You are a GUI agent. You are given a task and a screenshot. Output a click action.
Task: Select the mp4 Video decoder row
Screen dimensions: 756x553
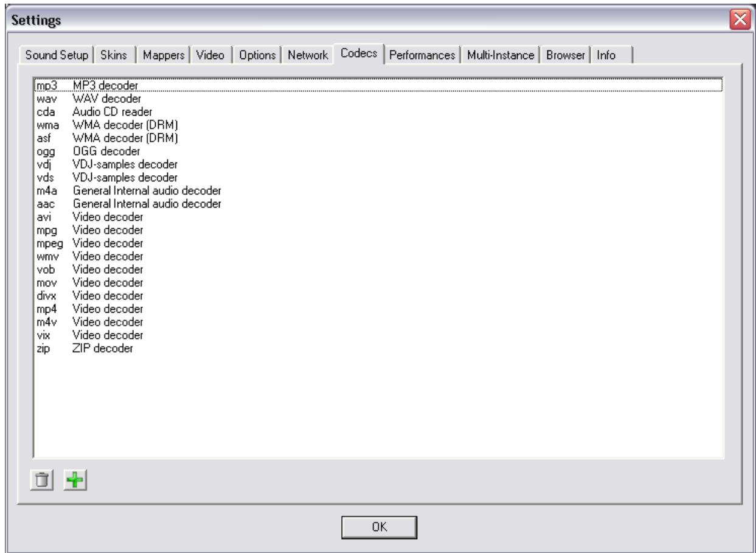(378, 309)
